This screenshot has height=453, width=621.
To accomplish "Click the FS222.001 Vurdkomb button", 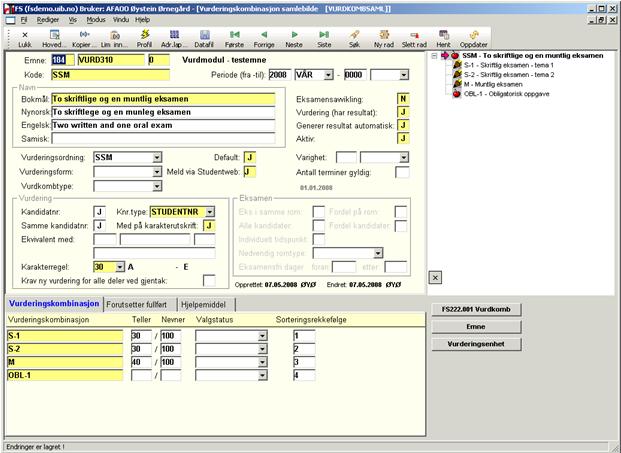I will (477, 309).
